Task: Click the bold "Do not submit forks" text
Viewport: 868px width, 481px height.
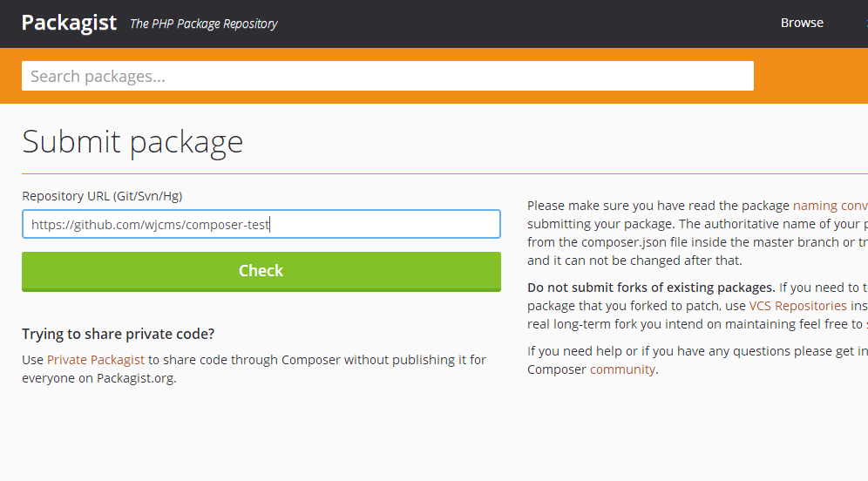Action: tap(650, 288)
